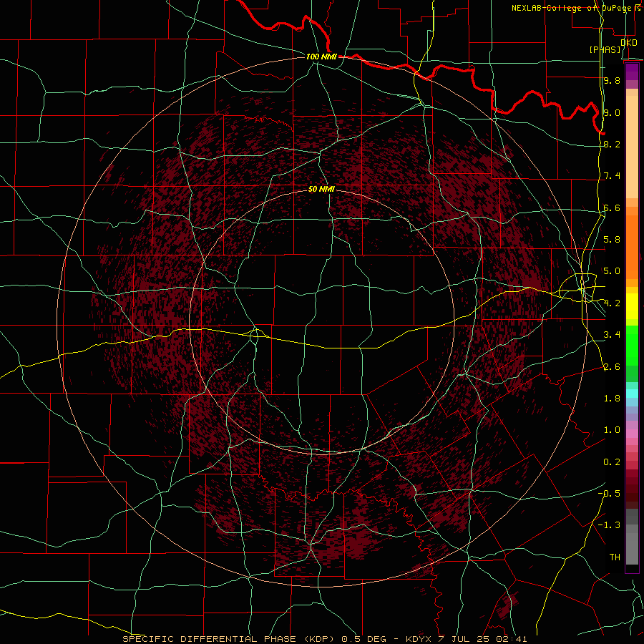Click the 1.0 scale value
The width and height of the screenshot is (644, 644).
click(x=612, y=430)
